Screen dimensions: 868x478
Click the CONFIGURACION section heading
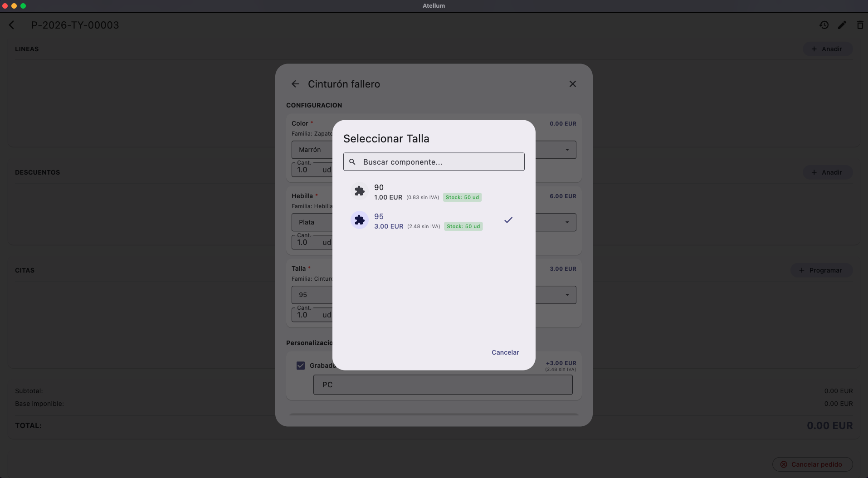tap(314, 105)
